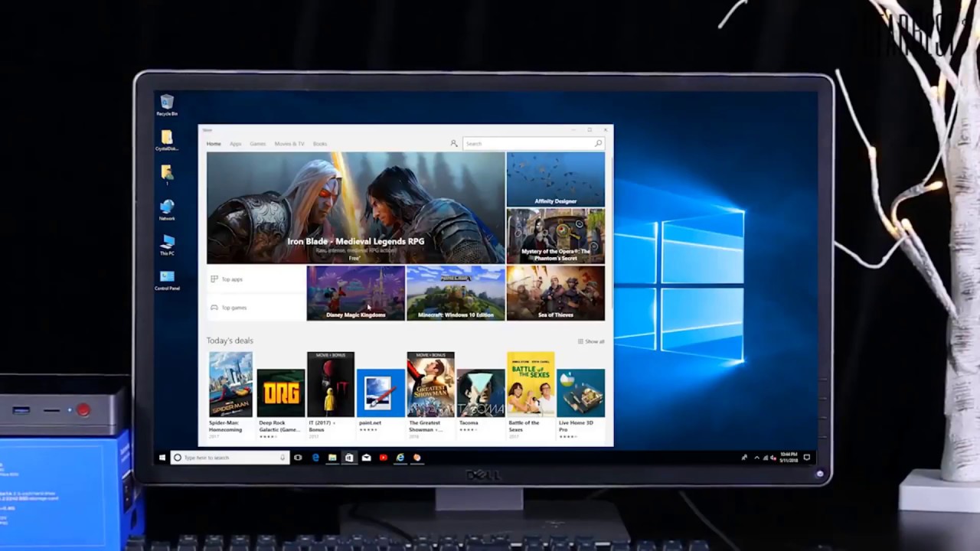Screen dimensions: 980x551
Task: Open the Recycle Bin desktop icon
Action: point(167,105)
